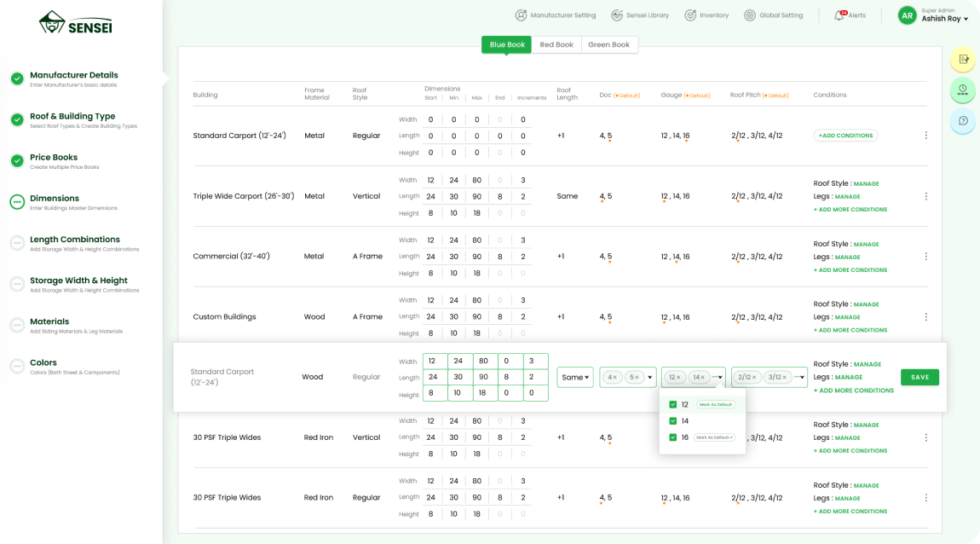Screen dimensions: 980x544
Task: Click the yellow notes floating button
Action: tap(963, 59)
